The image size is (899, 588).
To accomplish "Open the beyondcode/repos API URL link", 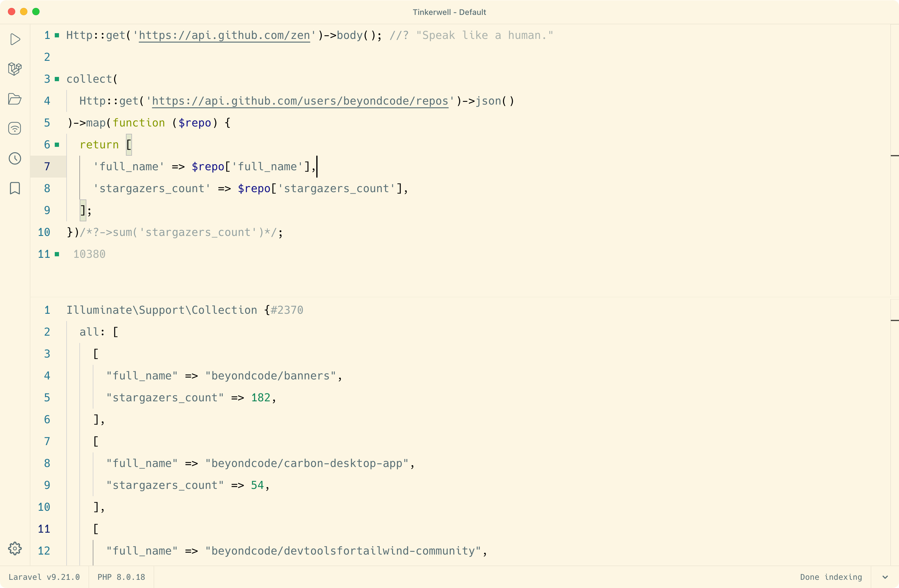I will pos(300,101).
